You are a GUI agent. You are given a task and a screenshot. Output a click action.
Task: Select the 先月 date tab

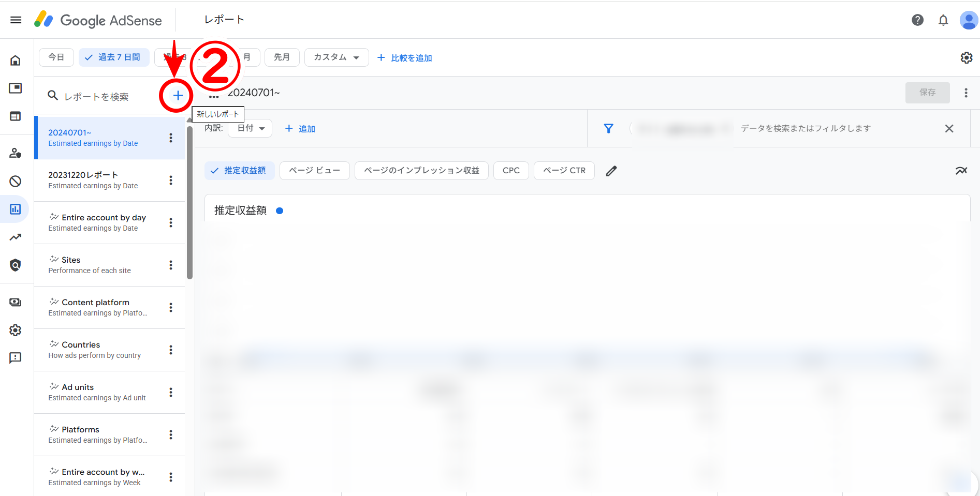tap(282, 57)
